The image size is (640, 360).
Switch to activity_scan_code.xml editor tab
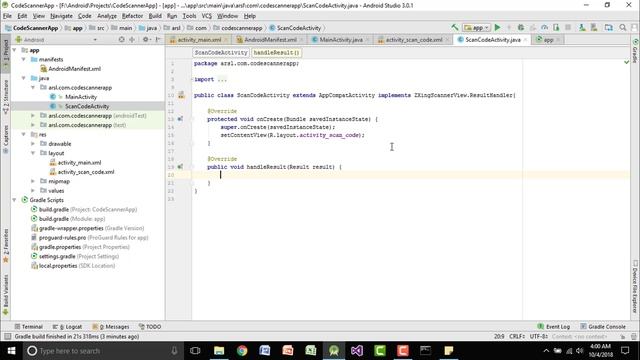click(x=413, y=40)
